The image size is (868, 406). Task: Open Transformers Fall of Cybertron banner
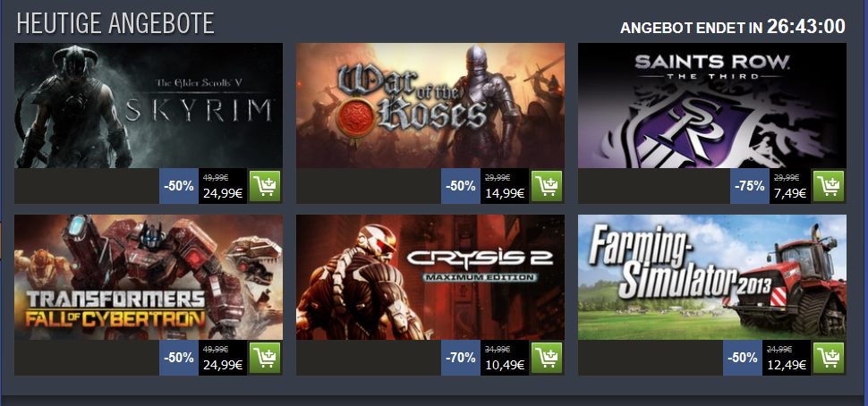[149, 277]
